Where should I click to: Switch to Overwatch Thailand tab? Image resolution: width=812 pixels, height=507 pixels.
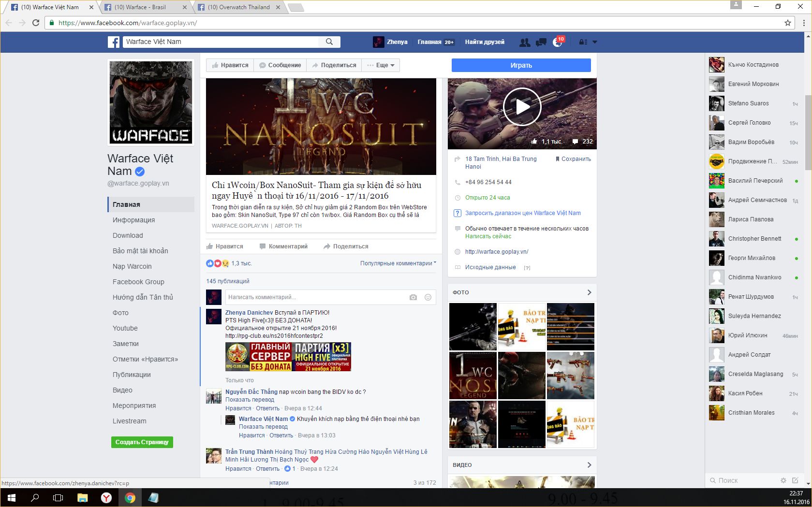[238, 7]
